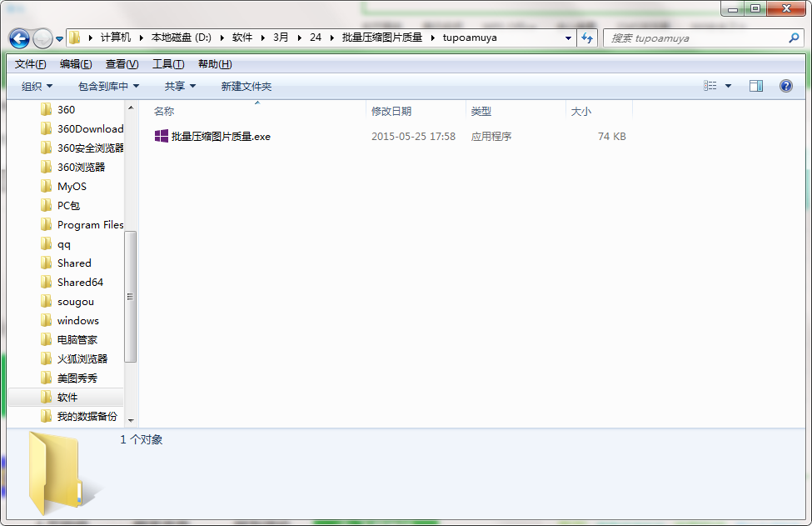Open the 帮助(H) menu
Screen dimensions: 812x526
coord(215,64)
